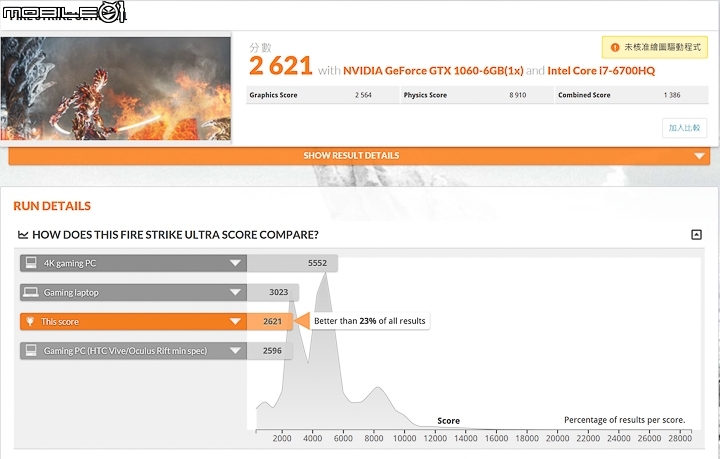Select the Gaming laptop comparison row

click(159, 292)
